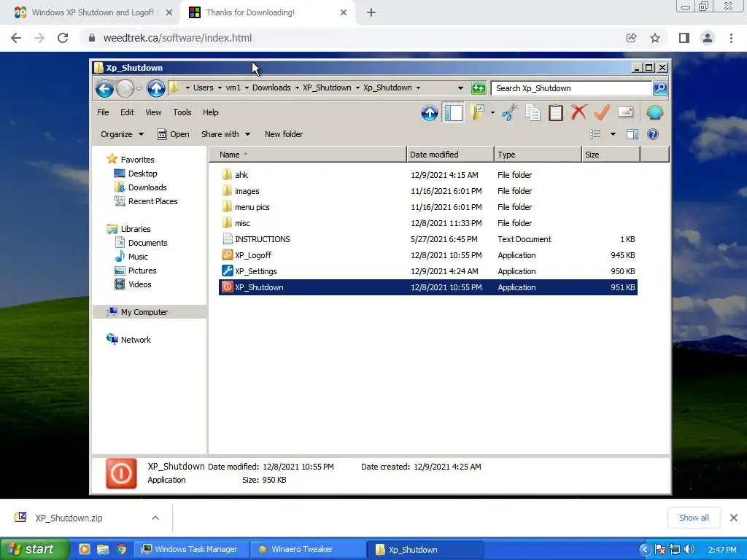Select the XP_Settings application
Image resolution: width=747 pixels, height=560 pixels.
coord(256,271)
